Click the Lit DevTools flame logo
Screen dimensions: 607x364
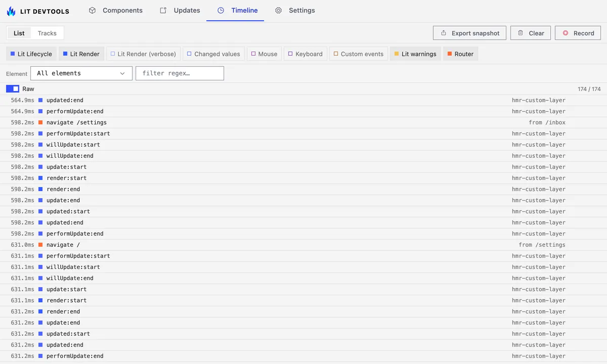click(x=11, y=11)
